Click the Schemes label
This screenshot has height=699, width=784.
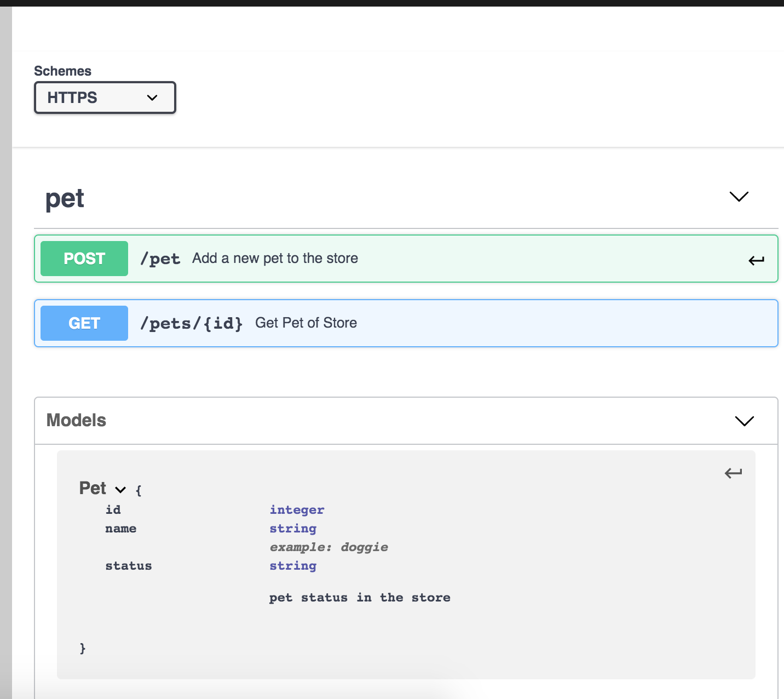[x=62, y=71]
